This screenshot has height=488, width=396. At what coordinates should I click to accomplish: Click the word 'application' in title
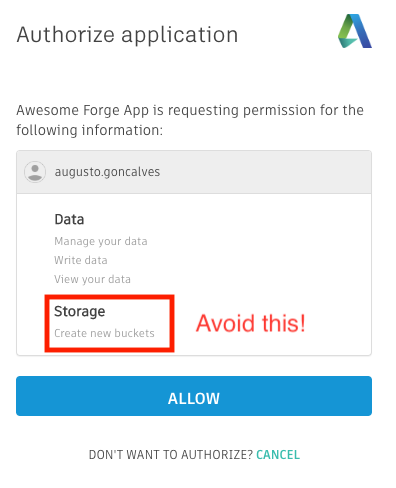180,35
